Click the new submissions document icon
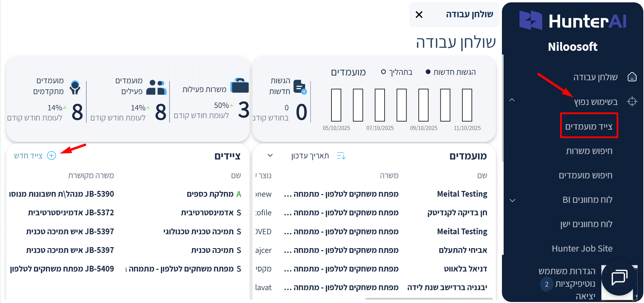Viewport: 644px width, 303px height. [x=299, y=87]
